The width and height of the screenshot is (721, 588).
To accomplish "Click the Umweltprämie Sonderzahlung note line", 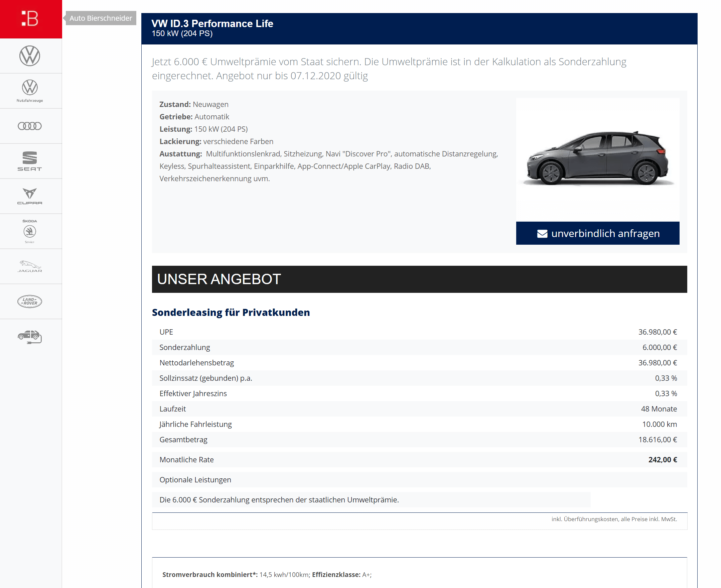I will pyautogui.click(x=279, y=500).
